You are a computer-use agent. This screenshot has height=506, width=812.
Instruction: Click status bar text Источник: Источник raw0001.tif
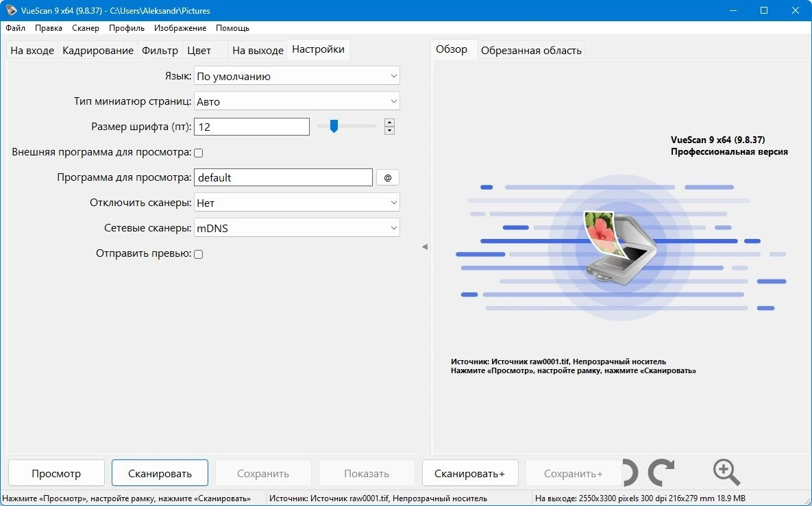click(378, 498)
